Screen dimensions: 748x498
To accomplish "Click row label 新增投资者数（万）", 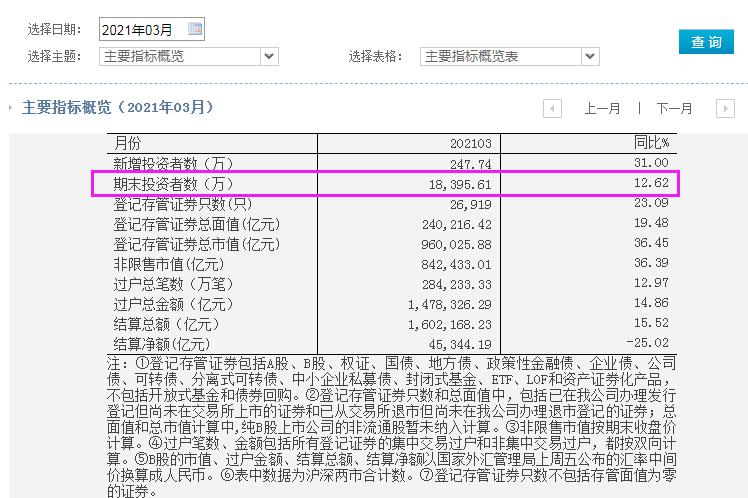I will [x=173, y=164].
